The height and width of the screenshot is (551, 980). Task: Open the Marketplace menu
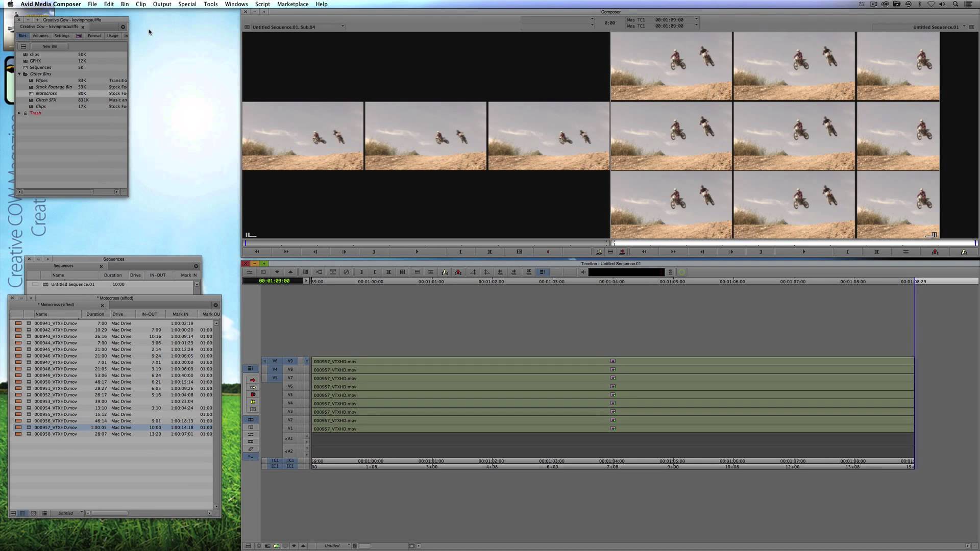coord(292,4)
